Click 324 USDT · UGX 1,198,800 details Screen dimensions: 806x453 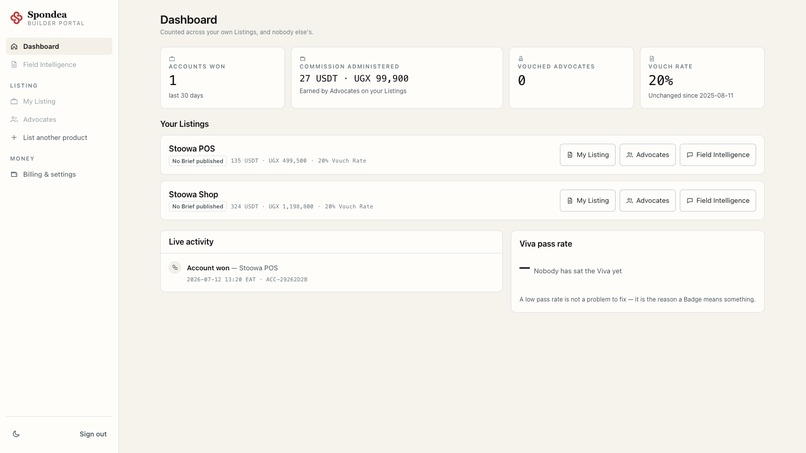(x=302, y=207)
